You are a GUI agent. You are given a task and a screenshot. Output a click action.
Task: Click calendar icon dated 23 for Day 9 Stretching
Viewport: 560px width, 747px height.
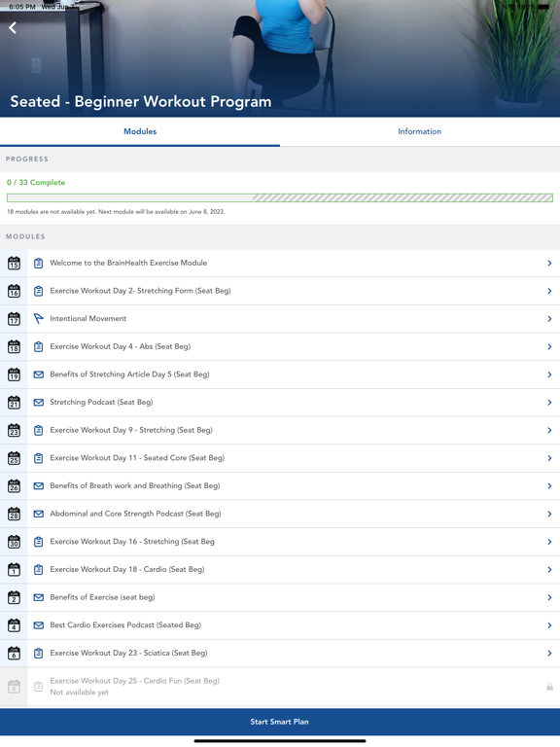tap(14, 430)
